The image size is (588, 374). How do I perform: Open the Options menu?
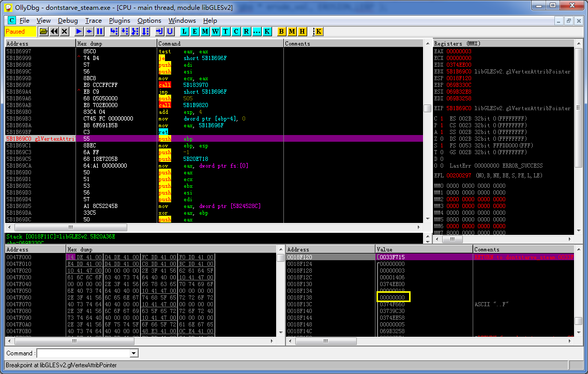pyautogui.click(x=149, y=21)
